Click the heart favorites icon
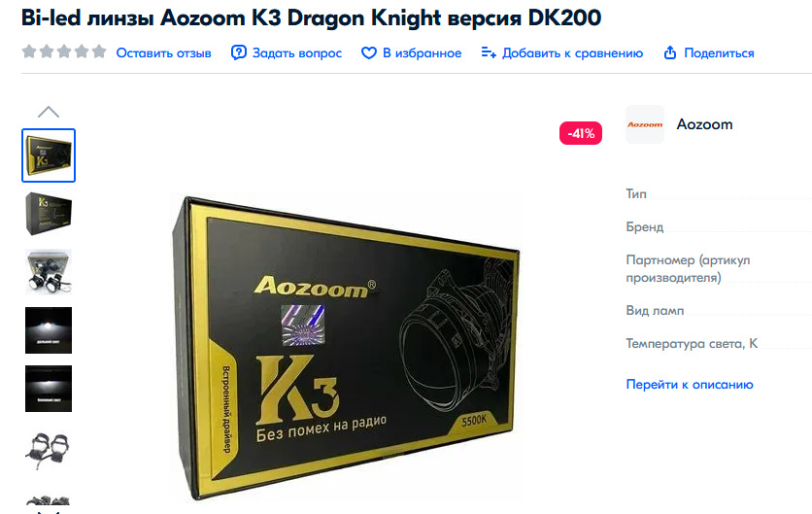 [369, 52]
